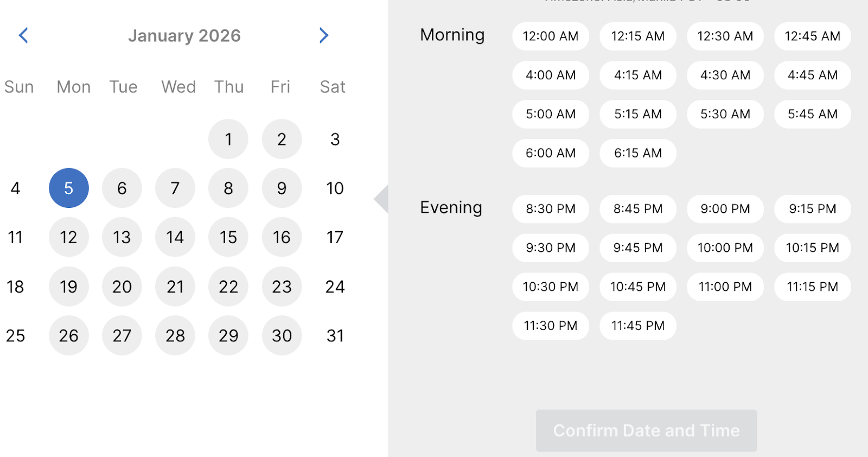Select date 30 in January
Screen dimensions: 868x457
coord(282,335)
